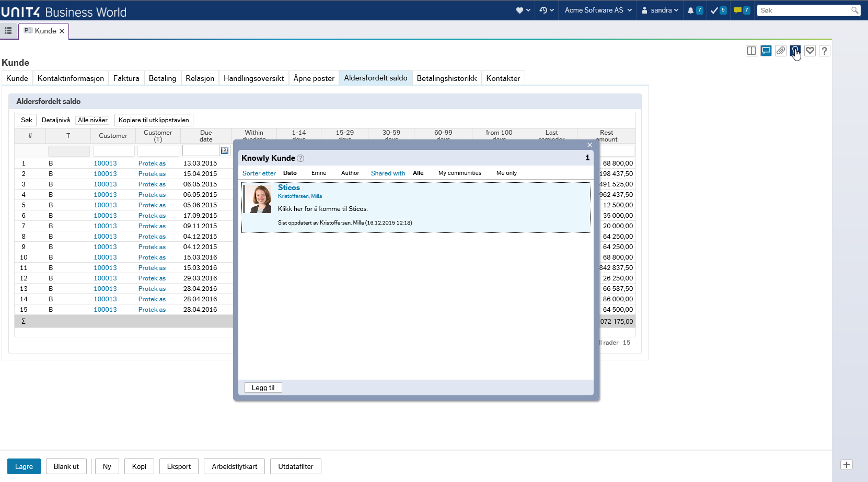Click the Lagre button
Screen dimensions: 868x482
pos(24,466)
